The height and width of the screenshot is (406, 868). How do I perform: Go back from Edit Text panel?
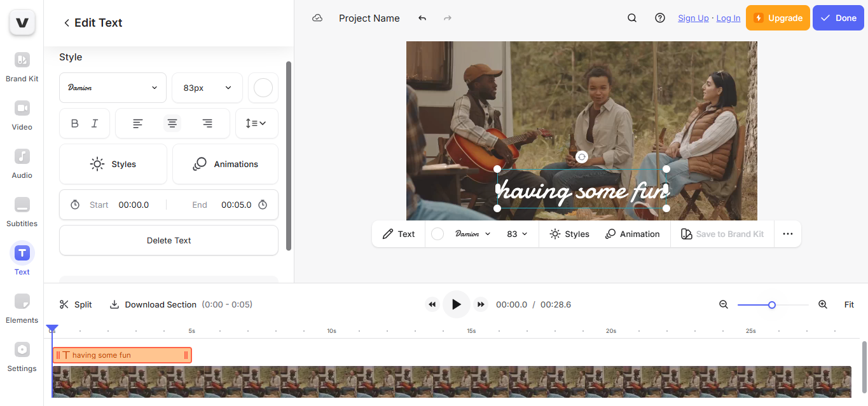[x=67, y=23]
